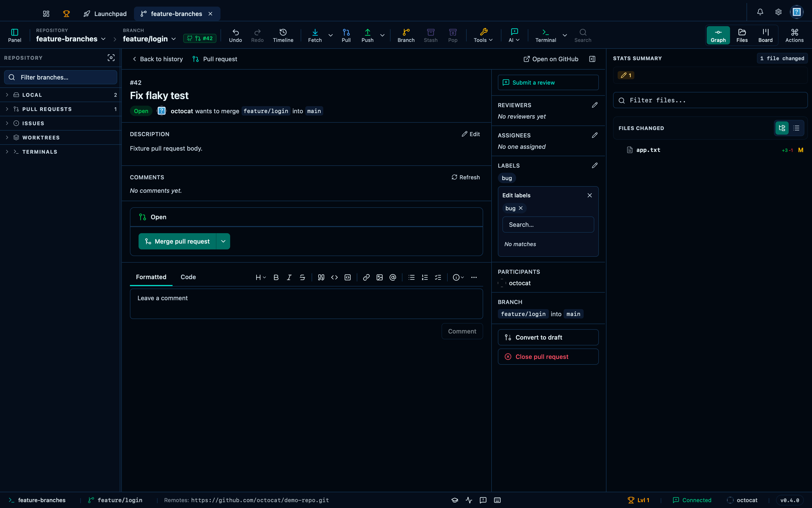This screenshot has height=508, width=812.
Task: Click the Search toolbar icon
Action: 583,35
